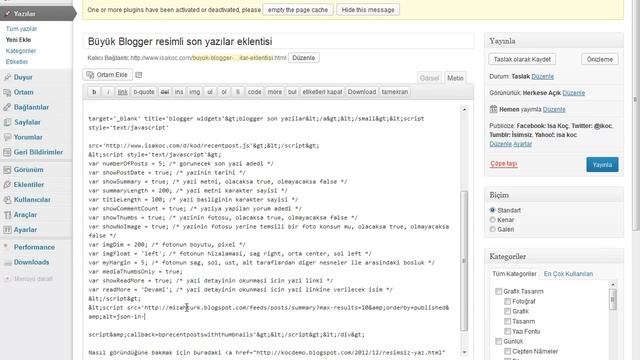Image resolution: width=640 pixels, height=360 pixels.
Task: Open the Araçlar tools sidebar icon
Action: (7, 215)
